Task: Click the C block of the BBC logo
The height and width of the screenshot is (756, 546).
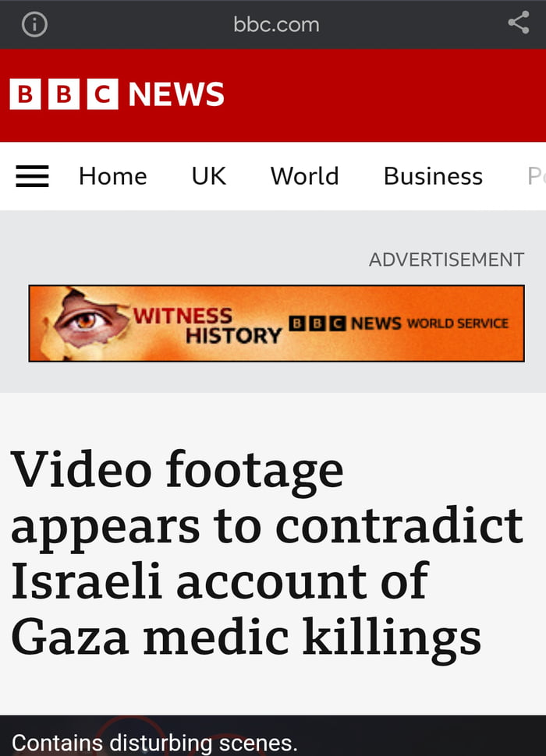Action: (103, 94)
